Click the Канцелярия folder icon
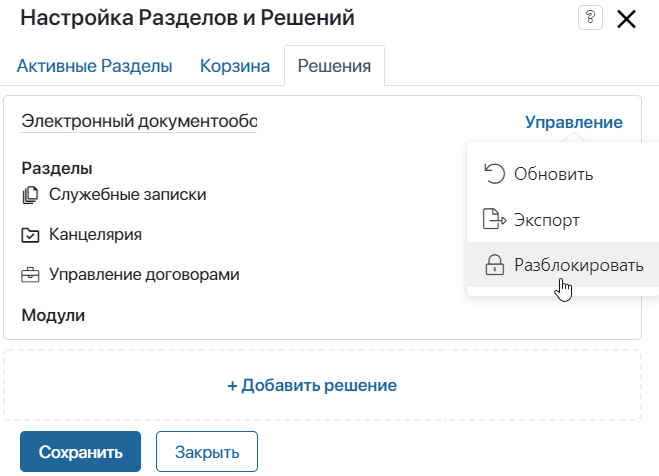Screen dimensions: 659x476 30,235
